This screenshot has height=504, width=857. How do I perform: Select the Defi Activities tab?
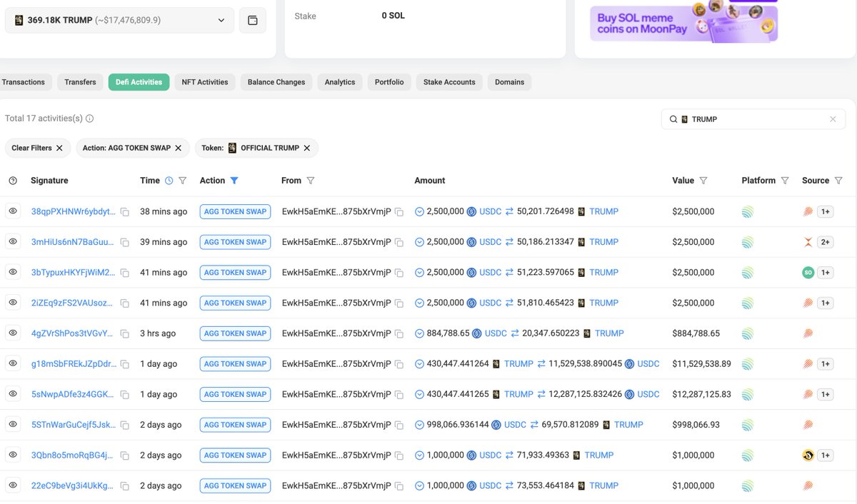click(x=139, y=82)
